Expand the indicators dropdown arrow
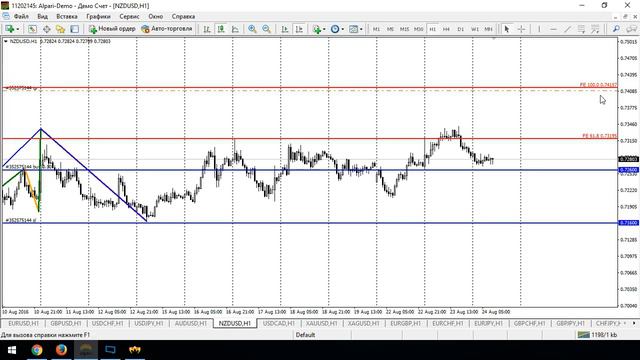Image resolution: width=640 pixels, height=360 pixels. pyautogui.click(x=324, y=29)
